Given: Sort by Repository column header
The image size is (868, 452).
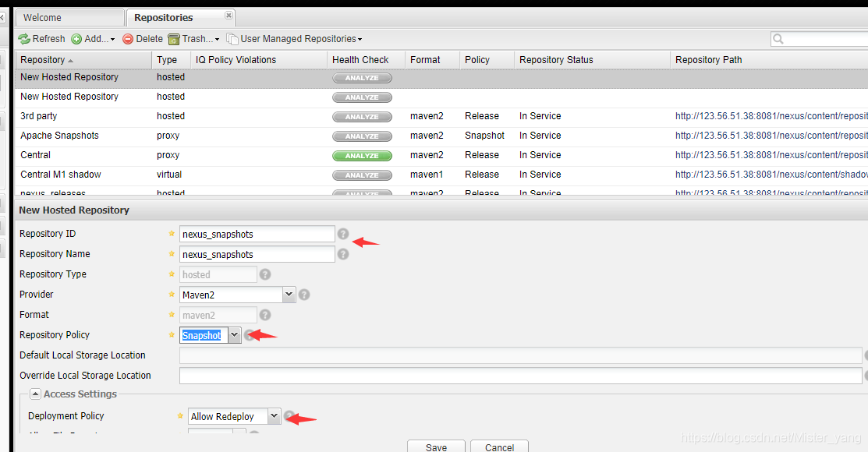Looking at the screenshot, I should coord(83,60).
